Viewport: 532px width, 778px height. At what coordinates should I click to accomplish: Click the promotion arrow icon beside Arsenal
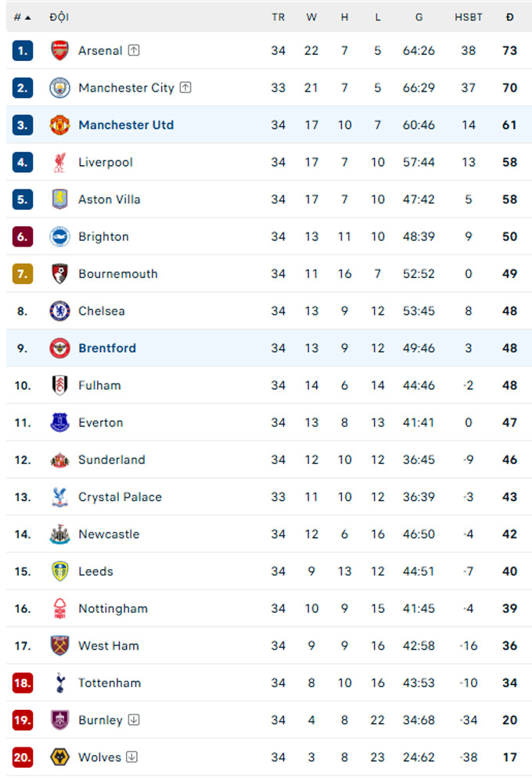tap(134, 51)
